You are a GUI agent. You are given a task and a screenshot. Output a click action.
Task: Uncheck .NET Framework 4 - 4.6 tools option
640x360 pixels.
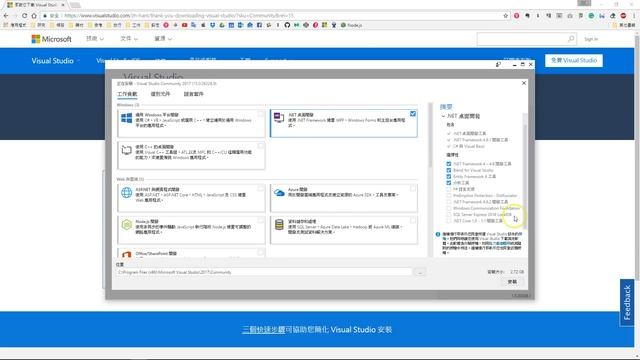449,164
